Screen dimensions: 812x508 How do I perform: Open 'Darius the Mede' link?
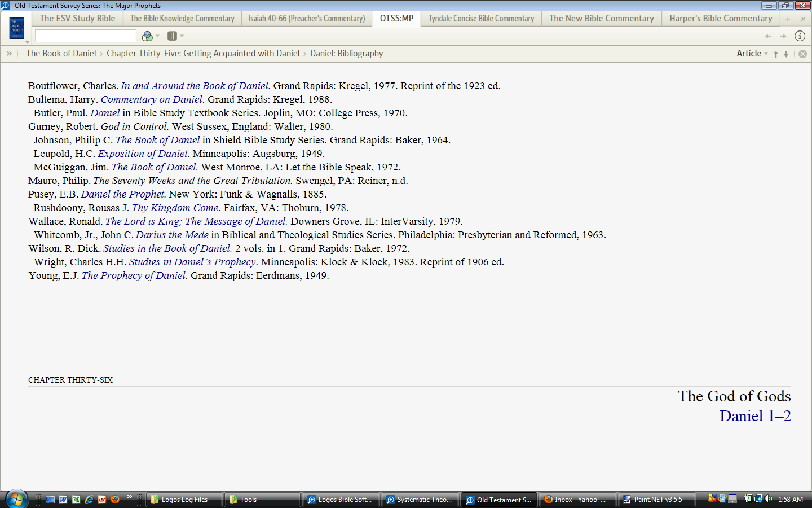tap(172, 235)
